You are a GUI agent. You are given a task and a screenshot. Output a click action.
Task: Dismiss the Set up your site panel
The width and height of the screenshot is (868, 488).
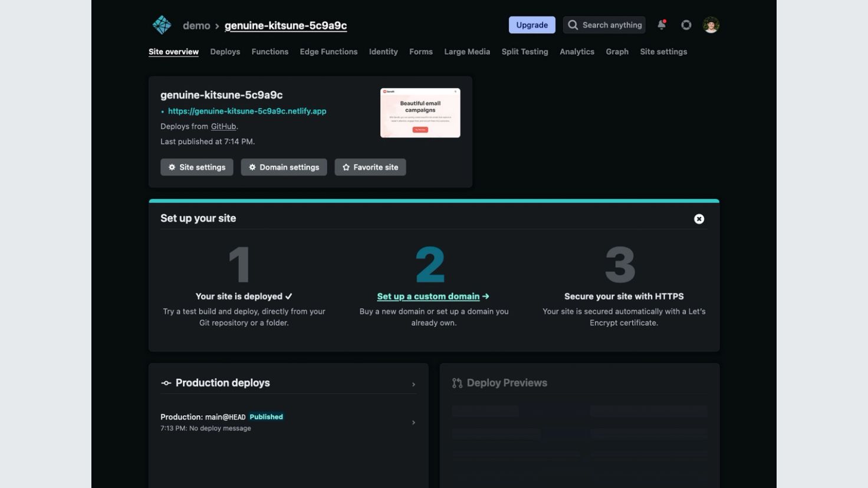699,219
